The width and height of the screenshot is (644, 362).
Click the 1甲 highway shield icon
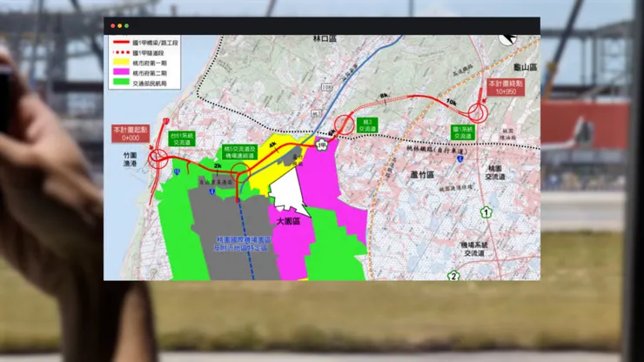click(x=322, y=145)
